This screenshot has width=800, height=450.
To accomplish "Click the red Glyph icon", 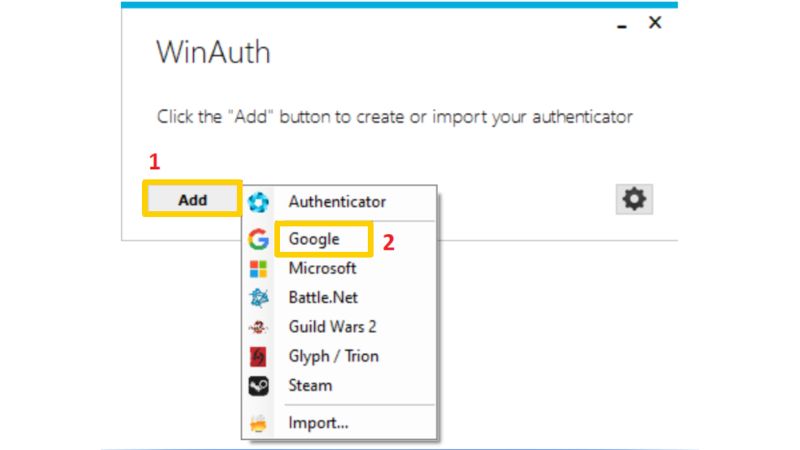I will [x=258, y=357].
